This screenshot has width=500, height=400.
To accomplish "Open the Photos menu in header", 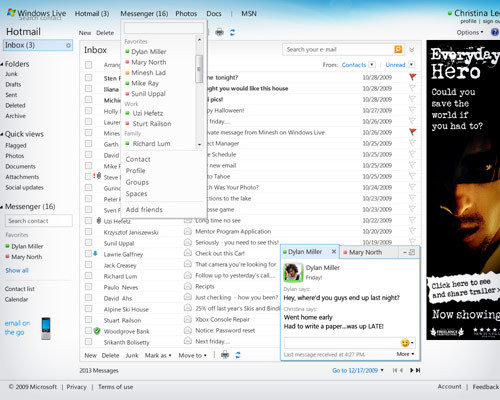I will click(186, 14).
